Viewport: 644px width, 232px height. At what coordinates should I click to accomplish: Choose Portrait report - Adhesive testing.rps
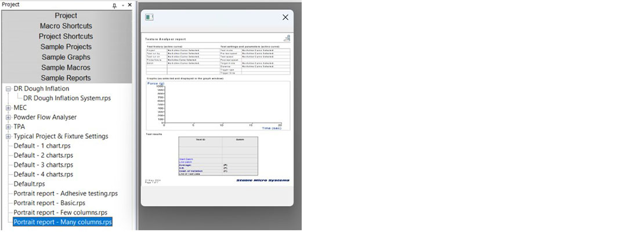tap(66, 194)
